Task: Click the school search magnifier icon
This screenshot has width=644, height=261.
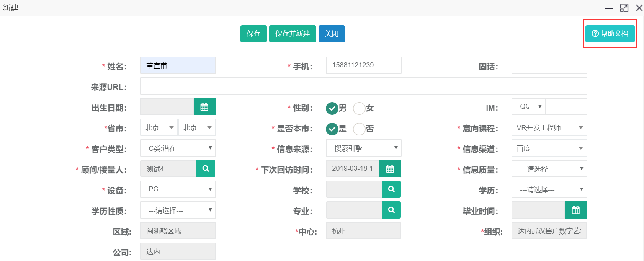Action: (x=391, y=189)
